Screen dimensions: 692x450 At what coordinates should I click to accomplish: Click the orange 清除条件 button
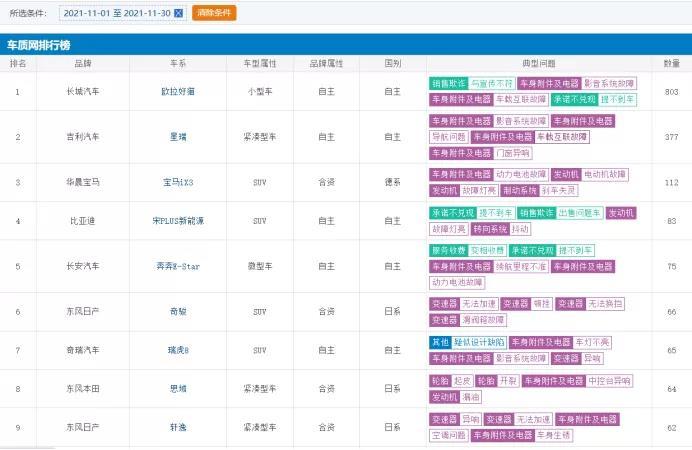[214, 13]
